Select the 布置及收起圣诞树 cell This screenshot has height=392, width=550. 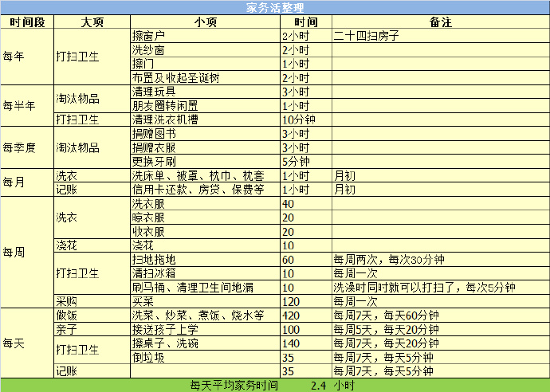tap(205, 78)
